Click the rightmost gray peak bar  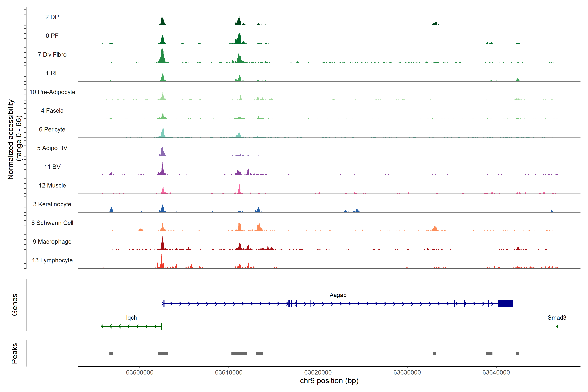click(x=517, y=353)
